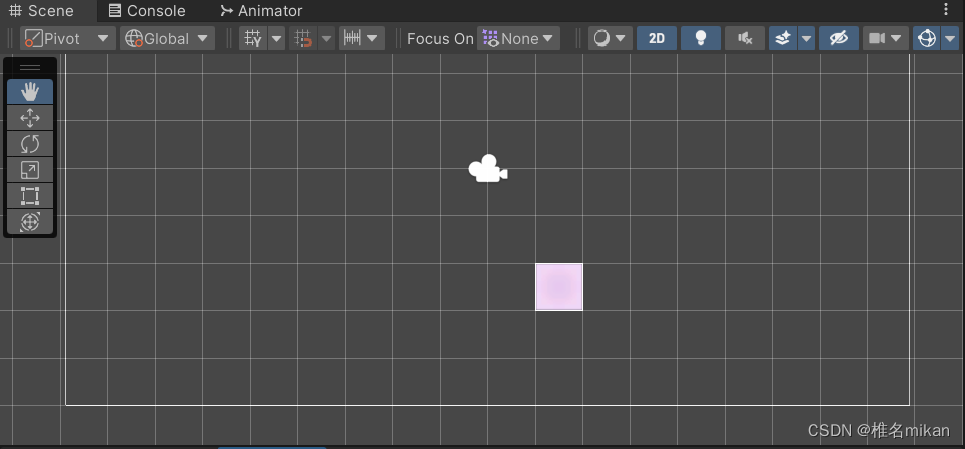965x449 pixels.
Task: Select the Rotate tool
Action: pyautogui.click(x=30, y=144)
